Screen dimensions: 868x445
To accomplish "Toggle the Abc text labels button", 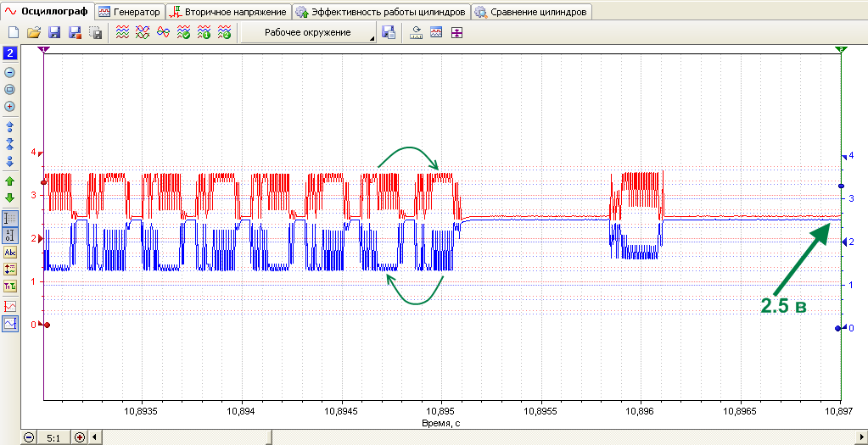I will point(10,253).
